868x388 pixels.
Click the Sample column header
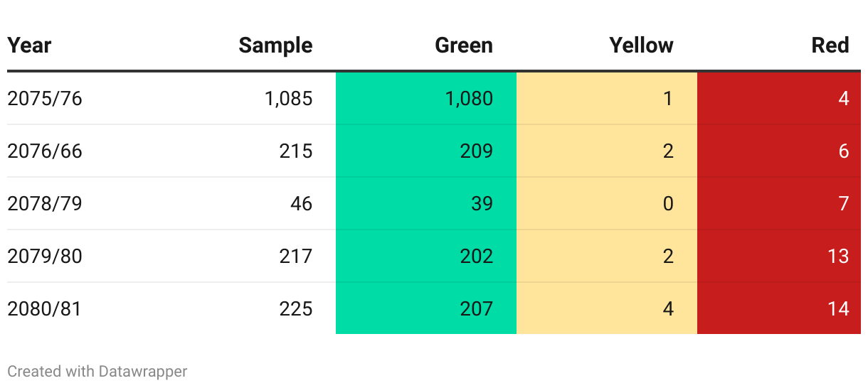click(275, 45)
